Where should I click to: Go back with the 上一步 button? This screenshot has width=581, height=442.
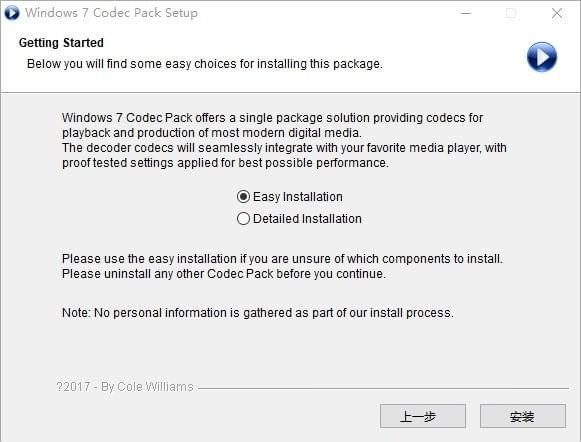pos(423,416)
